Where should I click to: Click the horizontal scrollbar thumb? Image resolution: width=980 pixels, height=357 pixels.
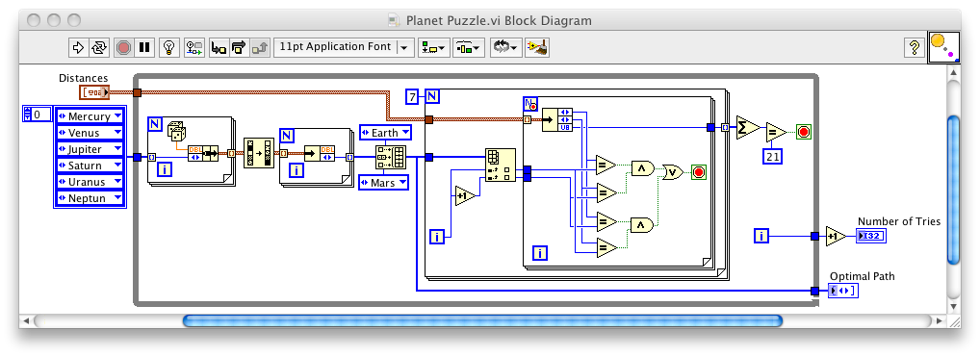(x=482, y=320)
